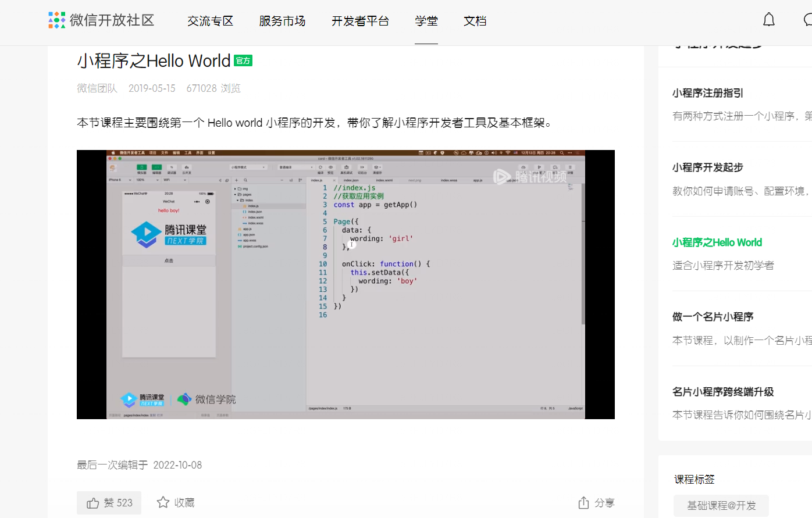This screenshot has height=518, width=812.
Task: Open the 小程序注册指引 course in sidebar
Action: tap(708, 93)
